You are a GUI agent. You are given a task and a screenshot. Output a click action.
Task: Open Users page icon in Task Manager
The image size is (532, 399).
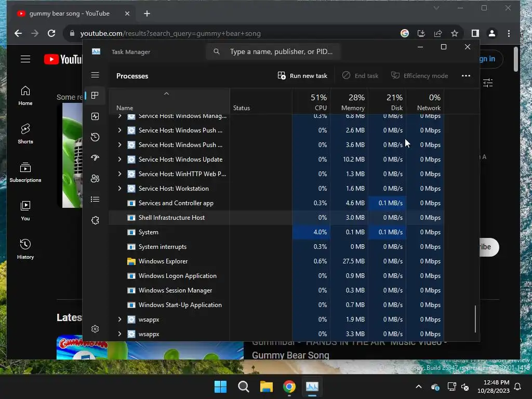(95, 179)
